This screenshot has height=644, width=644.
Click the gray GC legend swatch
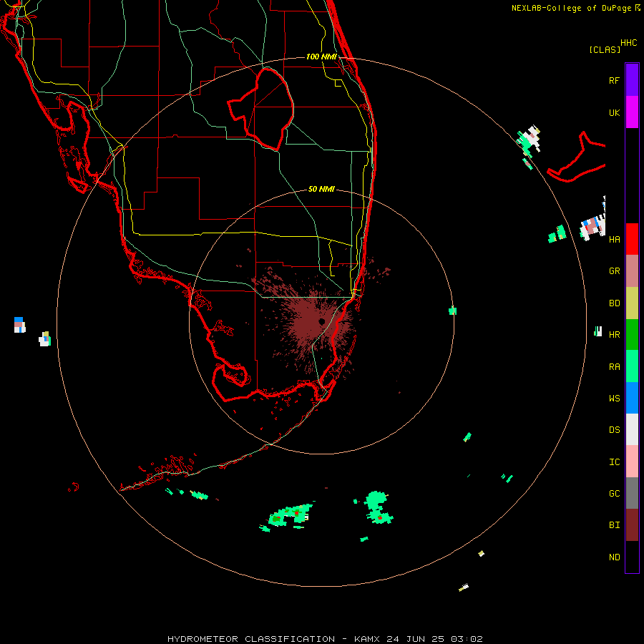pos(632,493)
